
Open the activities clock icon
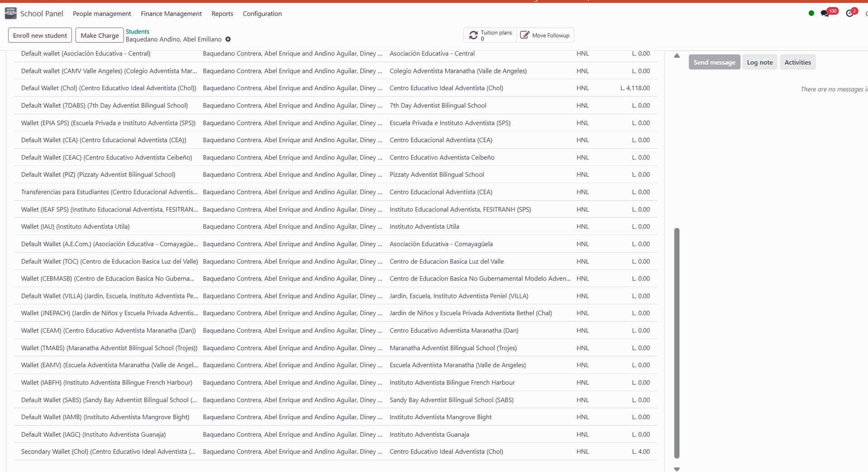[849, 14]
